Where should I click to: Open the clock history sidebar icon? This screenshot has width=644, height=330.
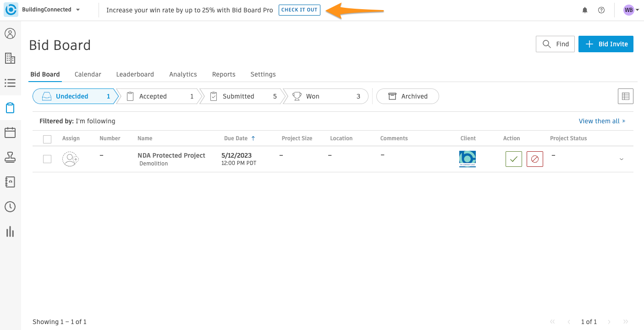[x=10, y=207]
